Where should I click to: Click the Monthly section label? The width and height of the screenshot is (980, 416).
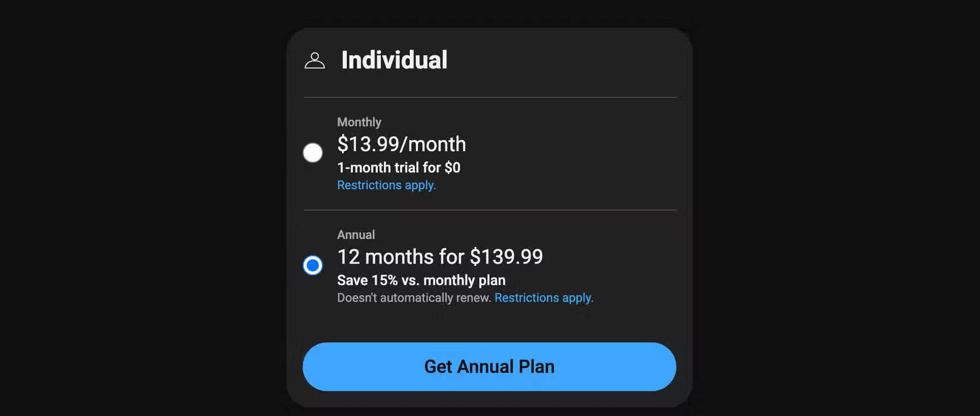[x=359, y=122]
